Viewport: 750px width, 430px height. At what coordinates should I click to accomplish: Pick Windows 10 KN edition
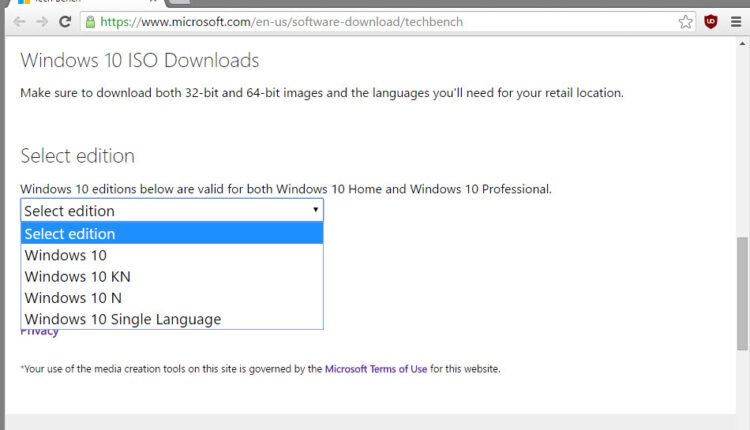click(x=172, y=276)
